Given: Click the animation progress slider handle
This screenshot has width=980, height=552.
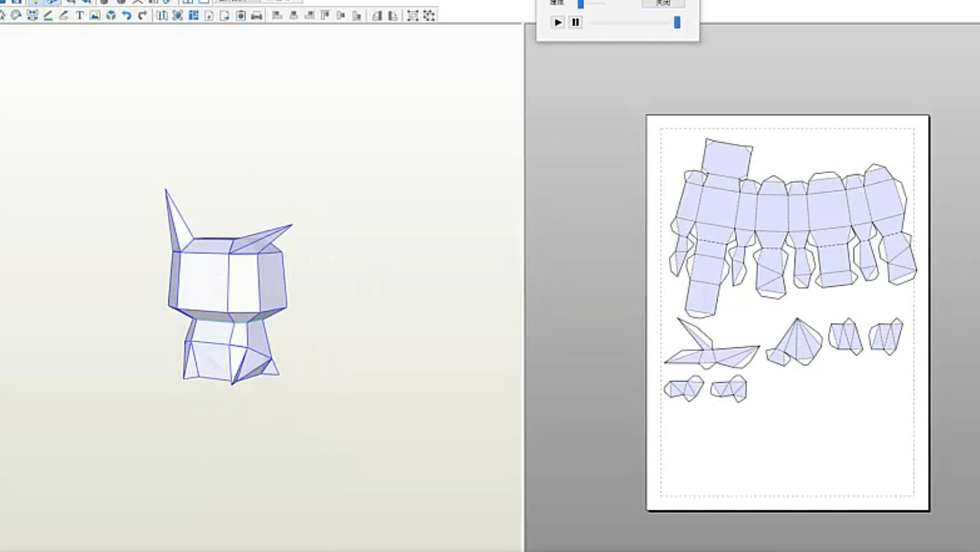Looking at the screenshot, I should coord(677,22).
